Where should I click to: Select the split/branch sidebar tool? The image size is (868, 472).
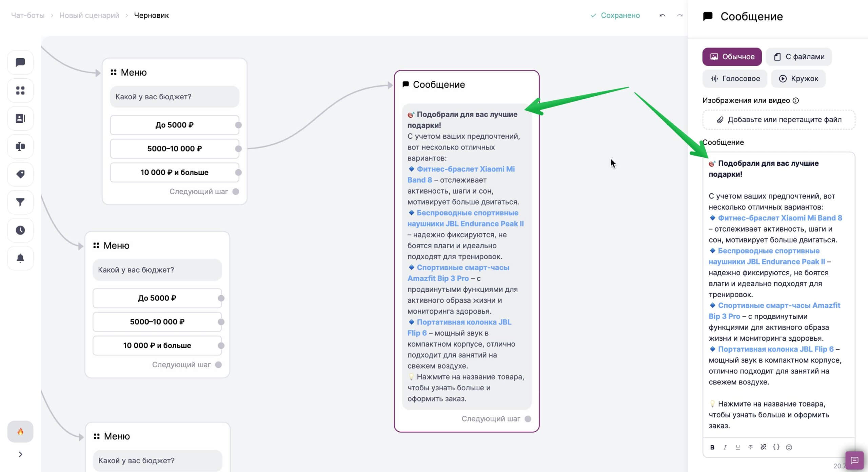click(x=20, y=146)
